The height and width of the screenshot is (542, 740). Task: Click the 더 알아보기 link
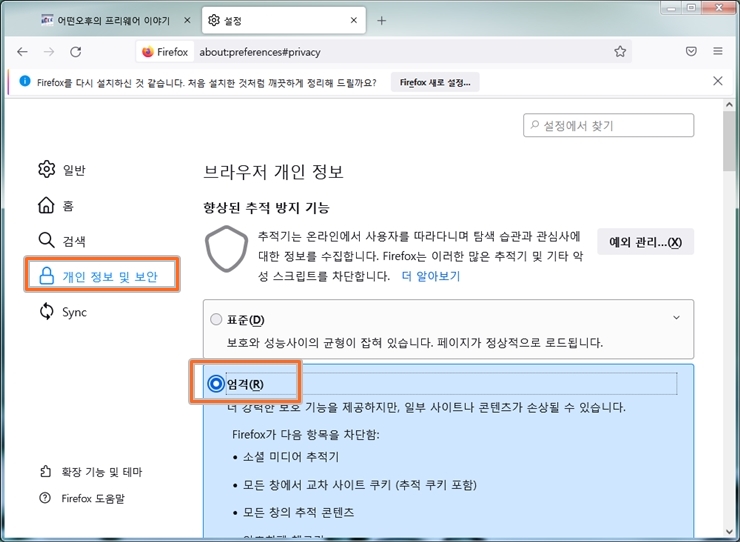[430, 276]
